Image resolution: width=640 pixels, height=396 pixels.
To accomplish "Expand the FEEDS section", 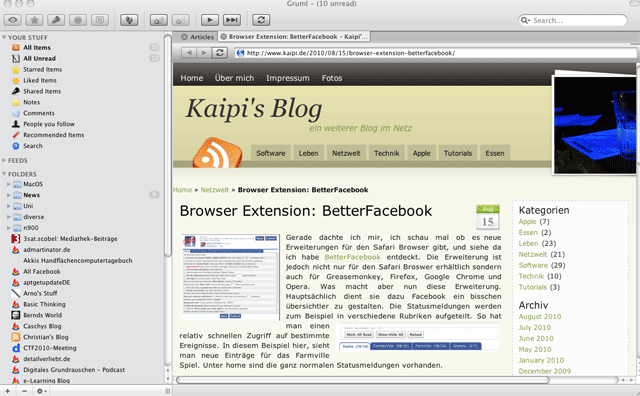I will (4, 160).
